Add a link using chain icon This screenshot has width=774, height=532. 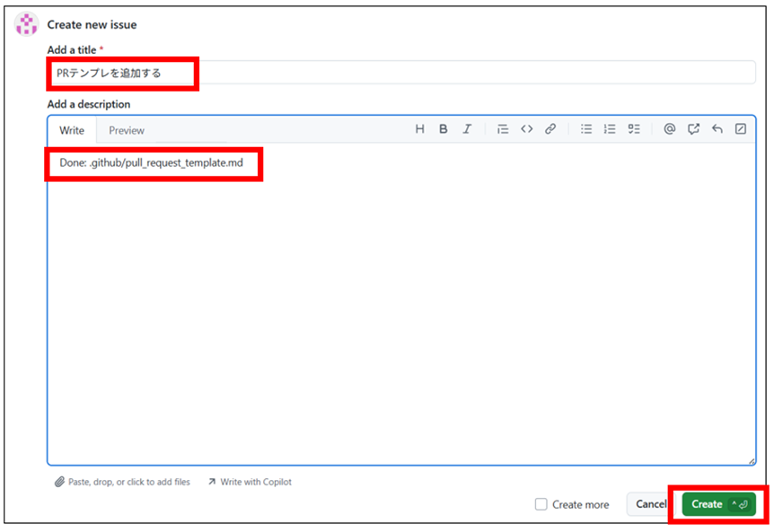(x=550, y=129)
